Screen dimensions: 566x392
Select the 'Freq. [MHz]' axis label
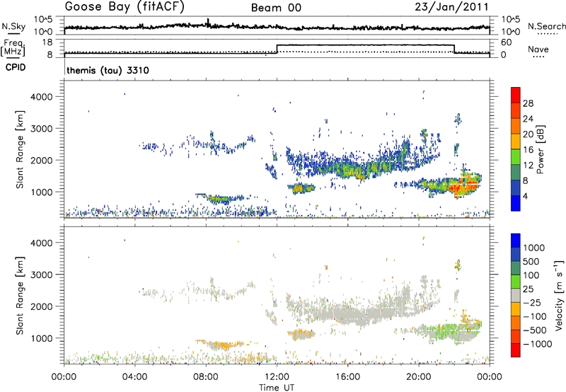coord(13,47)
